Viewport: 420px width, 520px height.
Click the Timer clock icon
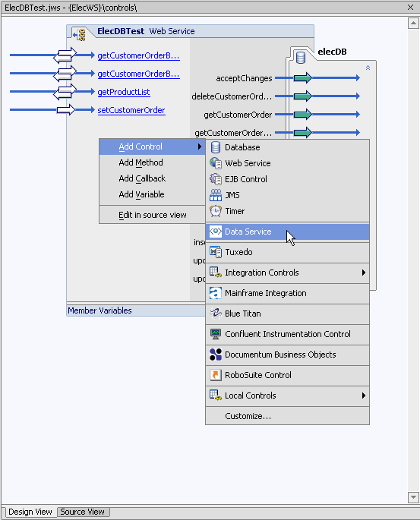click(216, 211)
